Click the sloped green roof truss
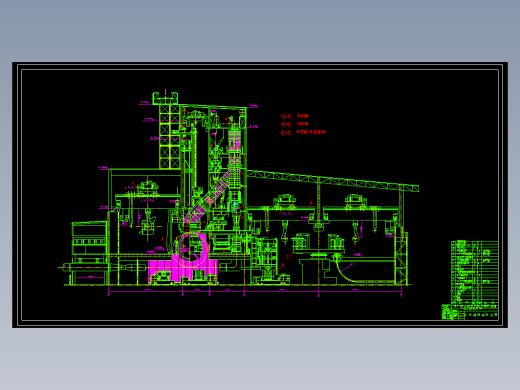This screenshot has width=520, height=390. coord(333,181)
